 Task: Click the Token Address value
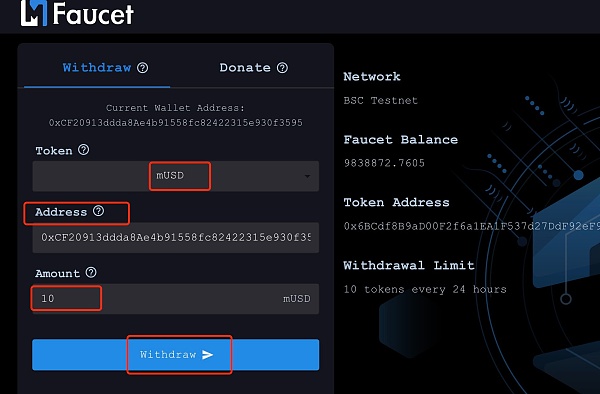471,226
